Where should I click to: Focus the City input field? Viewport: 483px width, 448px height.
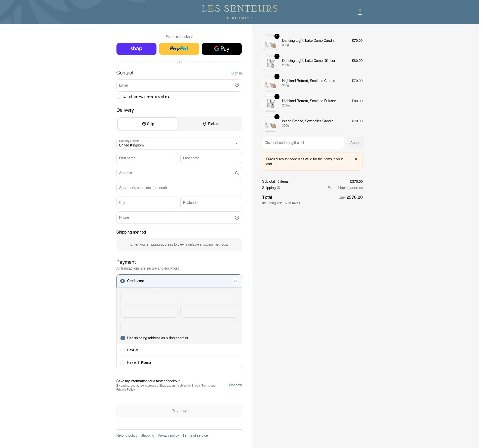click(x=147, y=203)
